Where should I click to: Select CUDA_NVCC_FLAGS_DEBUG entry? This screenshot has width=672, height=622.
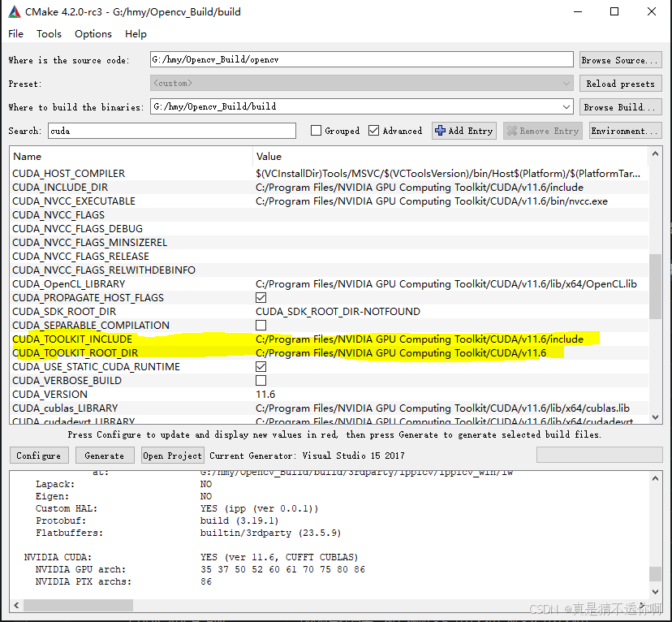point(78,228)
